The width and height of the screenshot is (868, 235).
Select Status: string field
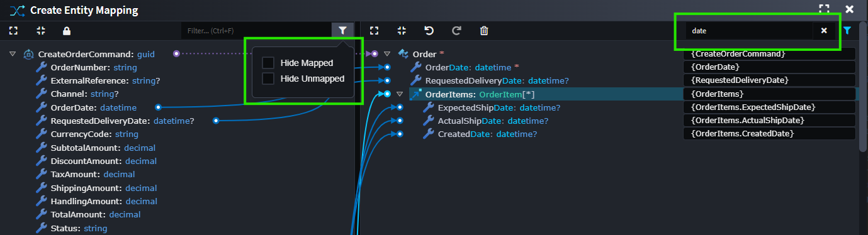point(79,228)
